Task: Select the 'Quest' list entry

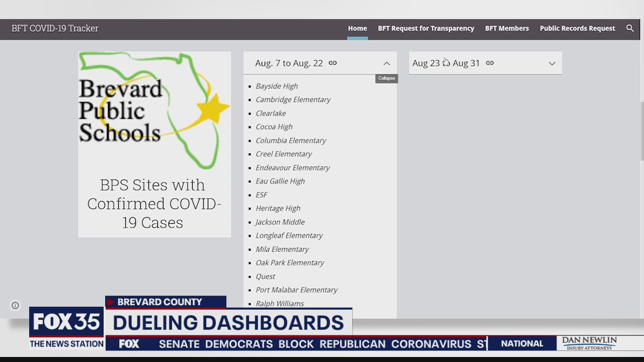Action: point(265,276)
